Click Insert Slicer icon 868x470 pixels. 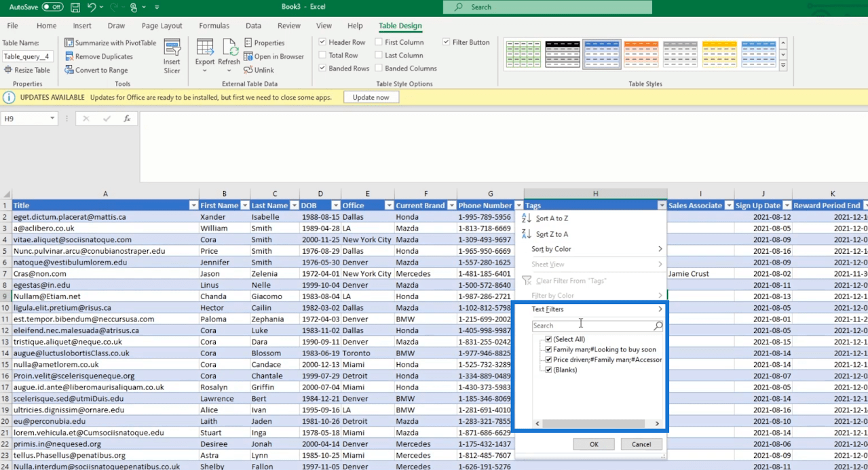click(x=172, y=56)
